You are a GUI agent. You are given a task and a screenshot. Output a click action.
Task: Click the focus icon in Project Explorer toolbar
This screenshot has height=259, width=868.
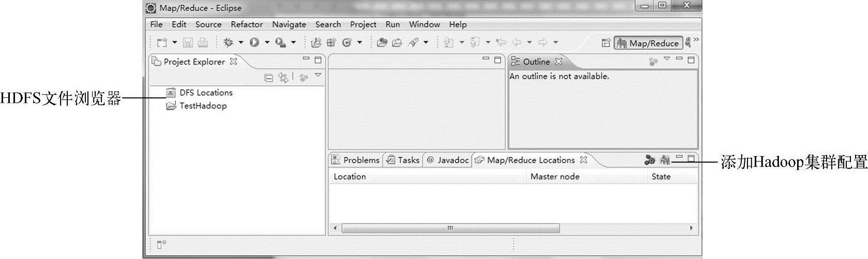[x=304, y=78]
